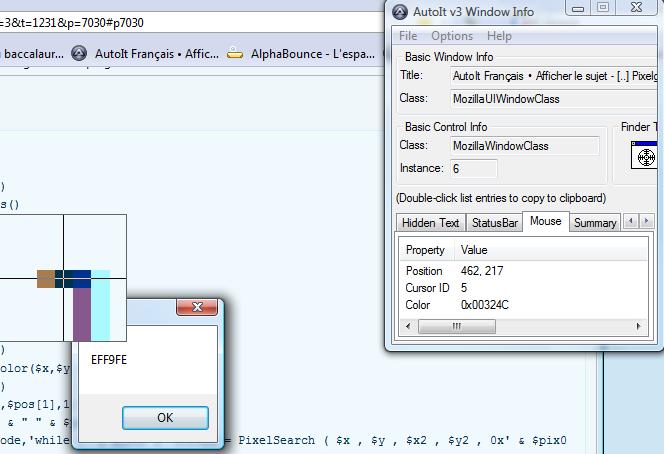
Task: Switch to the StatusBar tab
Action: pos(495,223)
